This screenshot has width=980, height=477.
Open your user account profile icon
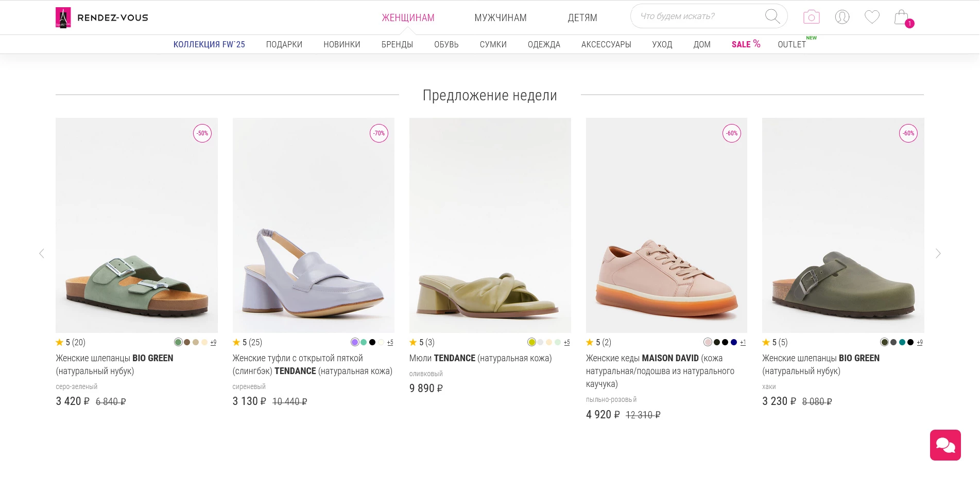841,16
